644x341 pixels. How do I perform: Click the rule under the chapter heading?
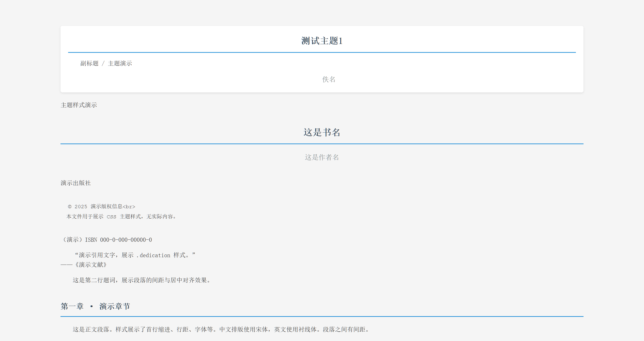pos(322,316)
